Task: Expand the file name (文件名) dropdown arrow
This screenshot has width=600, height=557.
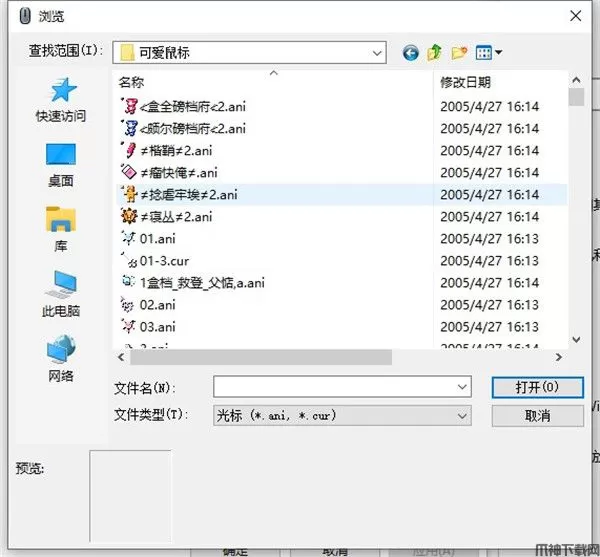Action: tap(462, 387)
